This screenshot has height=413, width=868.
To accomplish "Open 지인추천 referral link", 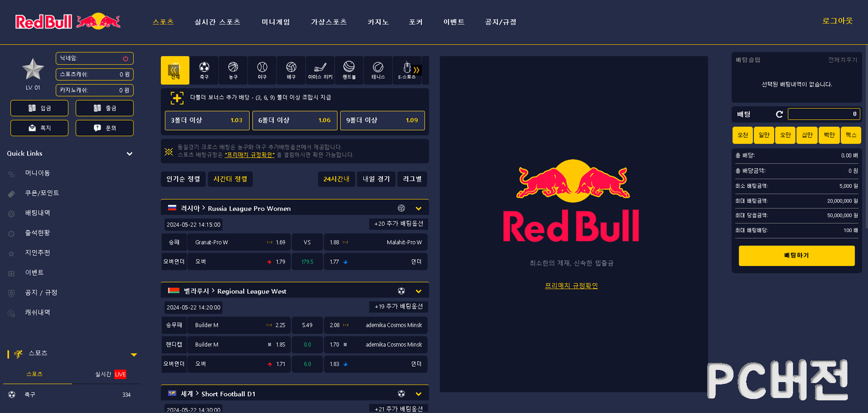I will pyautogui.click(x=37, y=253).
